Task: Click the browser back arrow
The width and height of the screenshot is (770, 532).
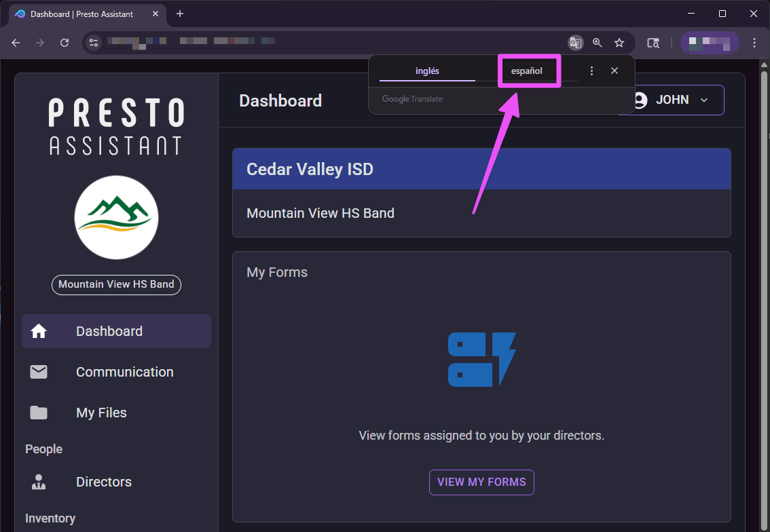Action: (16, 43)
